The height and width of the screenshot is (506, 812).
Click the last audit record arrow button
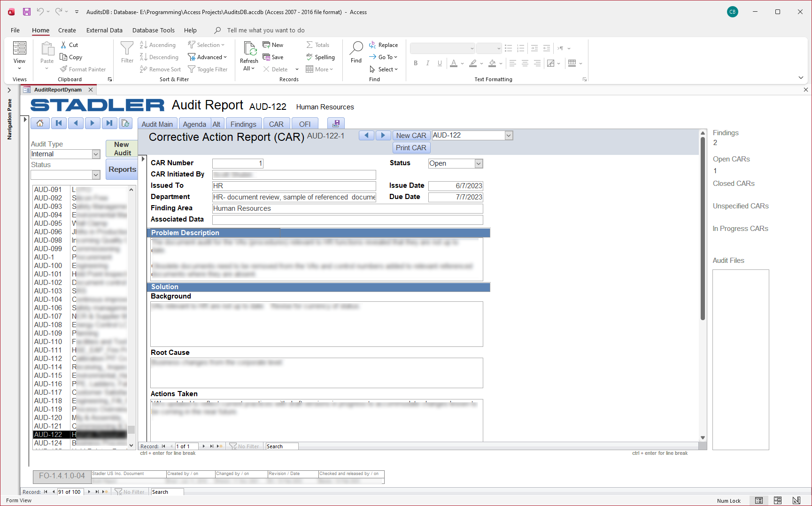point(109,123)
